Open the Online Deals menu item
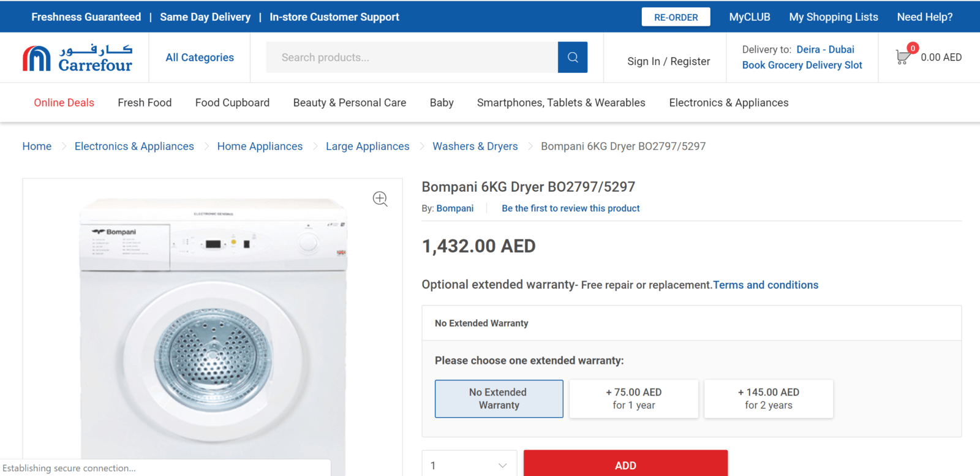 [x=64, y=103]
